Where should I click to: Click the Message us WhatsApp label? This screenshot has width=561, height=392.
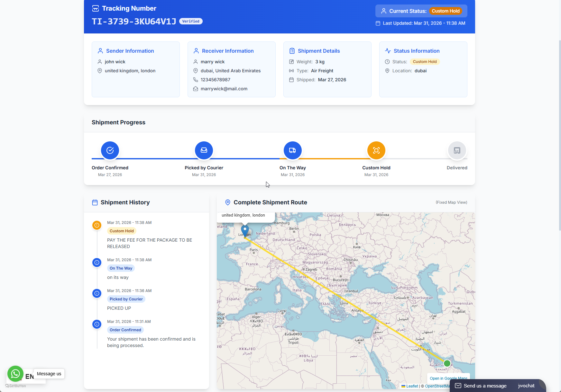click(49, 374)
